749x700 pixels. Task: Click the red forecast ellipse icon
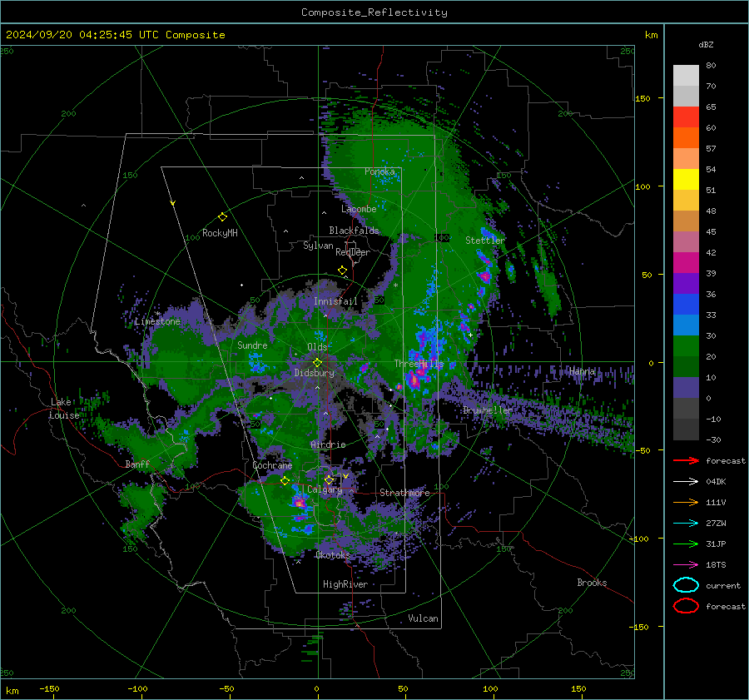(686, 606)
